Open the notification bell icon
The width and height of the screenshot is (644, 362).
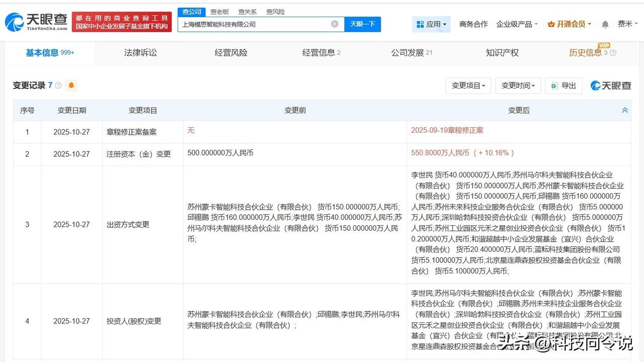[x=604, y=24]
